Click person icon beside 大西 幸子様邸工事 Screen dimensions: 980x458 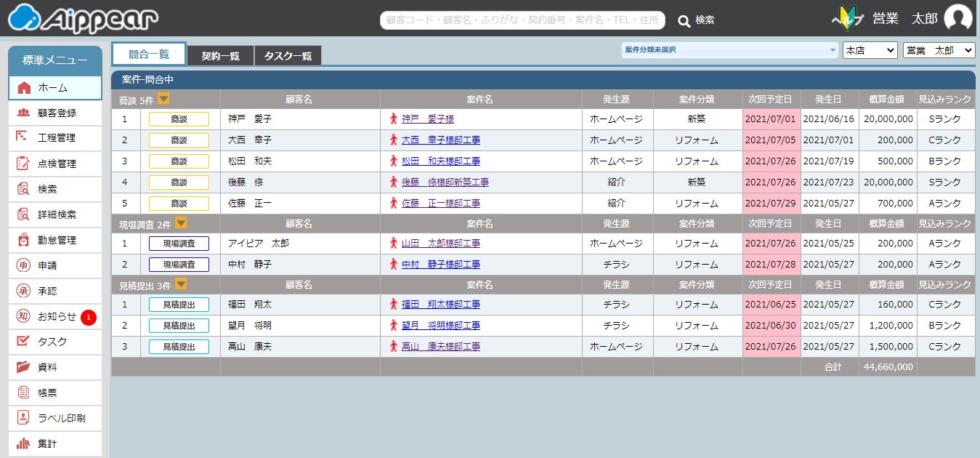tap(394, 140)
